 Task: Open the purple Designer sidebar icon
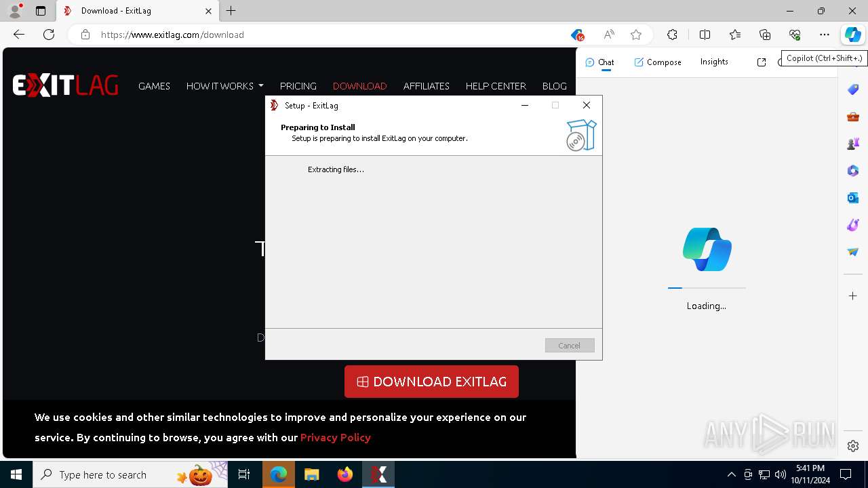[x=853, y=224]
